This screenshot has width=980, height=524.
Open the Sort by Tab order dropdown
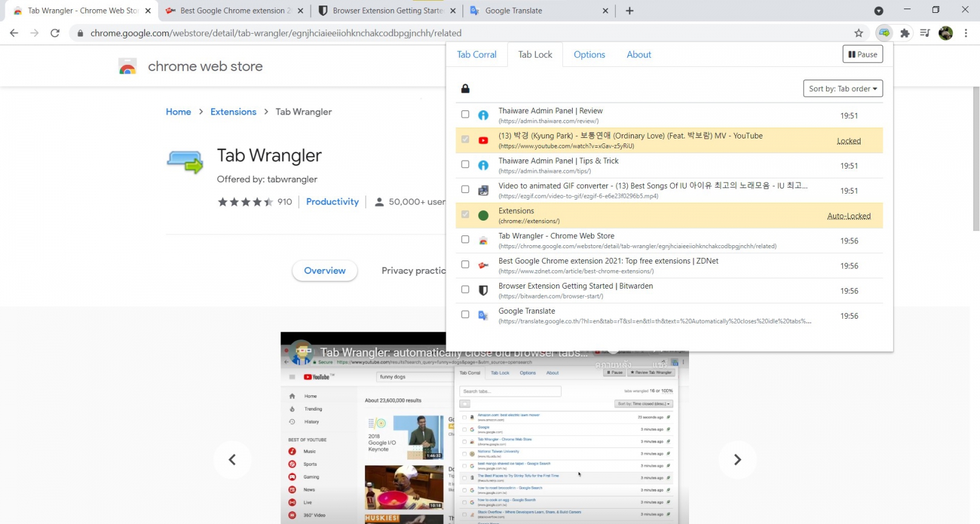[x=843, y=89]
